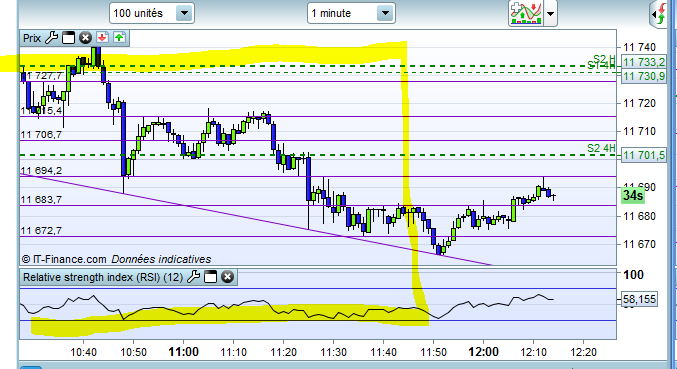Click the 11 670 price axis value
Screen dimensions: 677x369
[x=639, y=244]
